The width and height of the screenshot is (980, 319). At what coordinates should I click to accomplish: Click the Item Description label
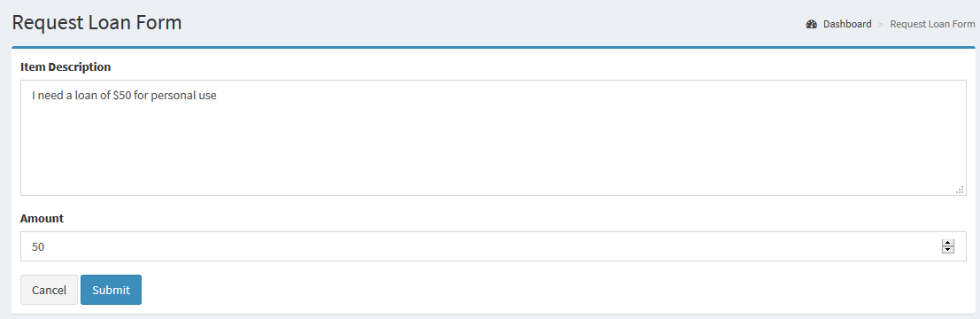(66, 66)
